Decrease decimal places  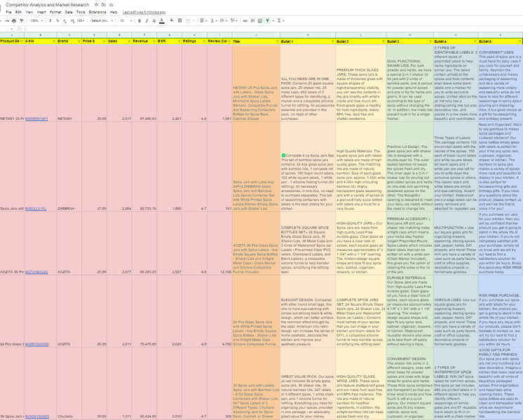pyautogui.click(x=64, y=20)
